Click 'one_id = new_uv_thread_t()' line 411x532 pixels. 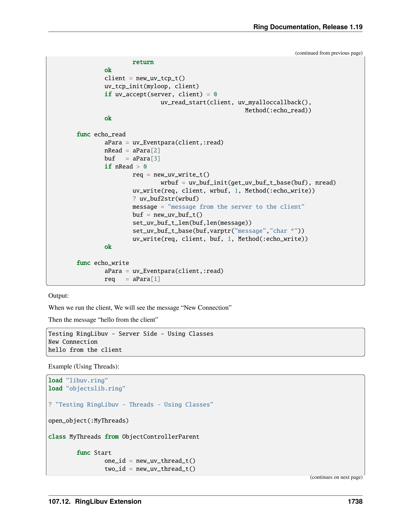[150, 461]
